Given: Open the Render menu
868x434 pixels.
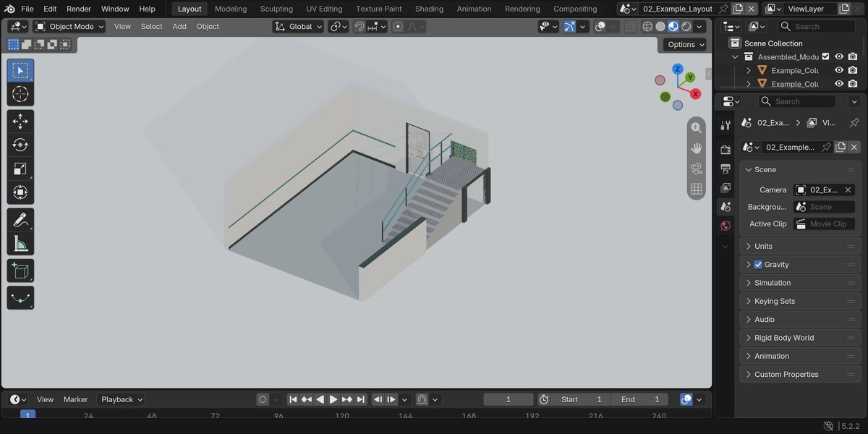Looking at the screenshot, I should pyautogui.click(x=79, y=9).
